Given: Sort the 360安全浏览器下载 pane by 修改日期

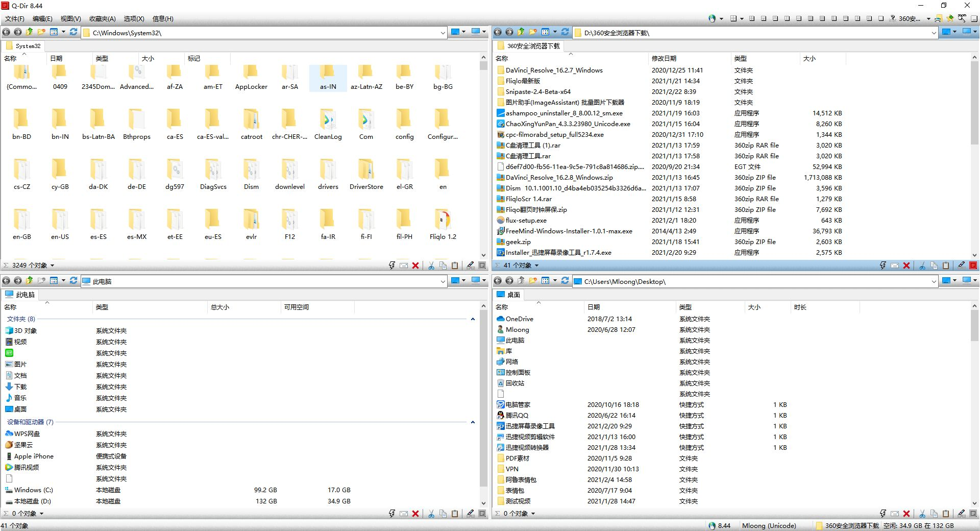Looking at the screenshot, I should (689, 59).
